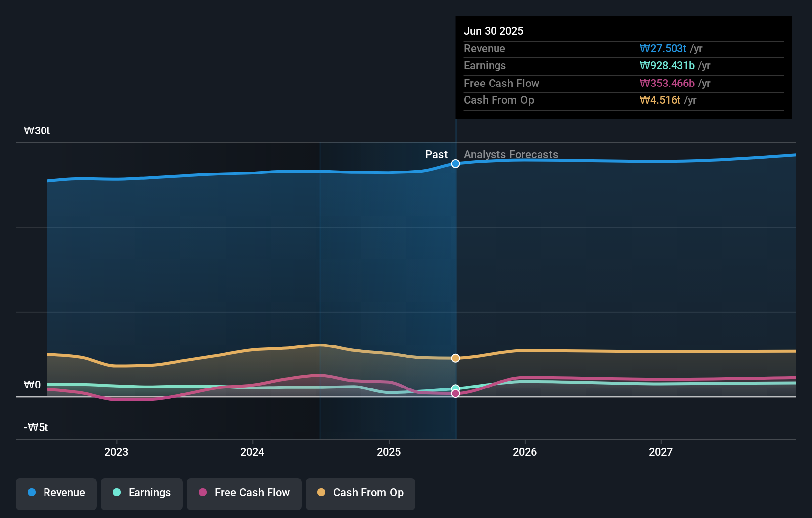This screenshot has height=518, width=812.
Task: Select the Revenue marker on the chart divider
Action: coord(455,164)
